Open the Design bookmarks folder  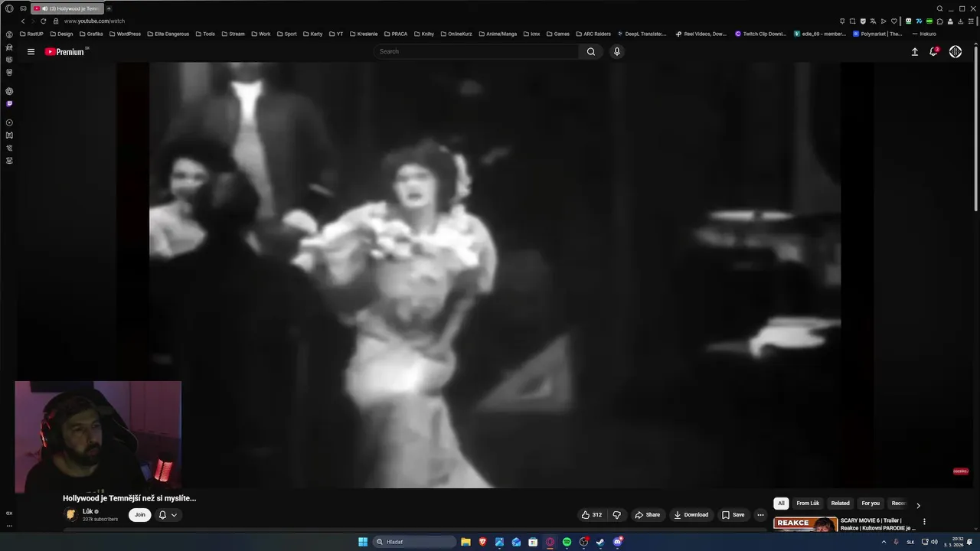pyautogui.click(x=61, y=34)
